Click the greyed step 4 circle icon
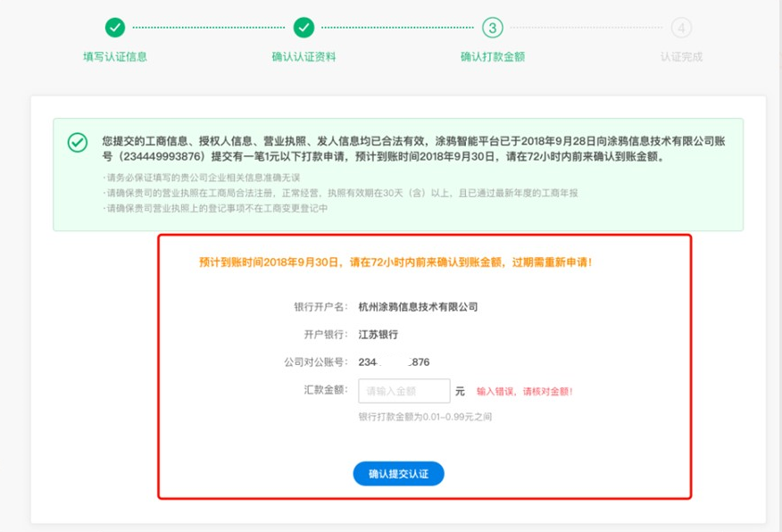 pyautogui.click(x=681, y=28)
